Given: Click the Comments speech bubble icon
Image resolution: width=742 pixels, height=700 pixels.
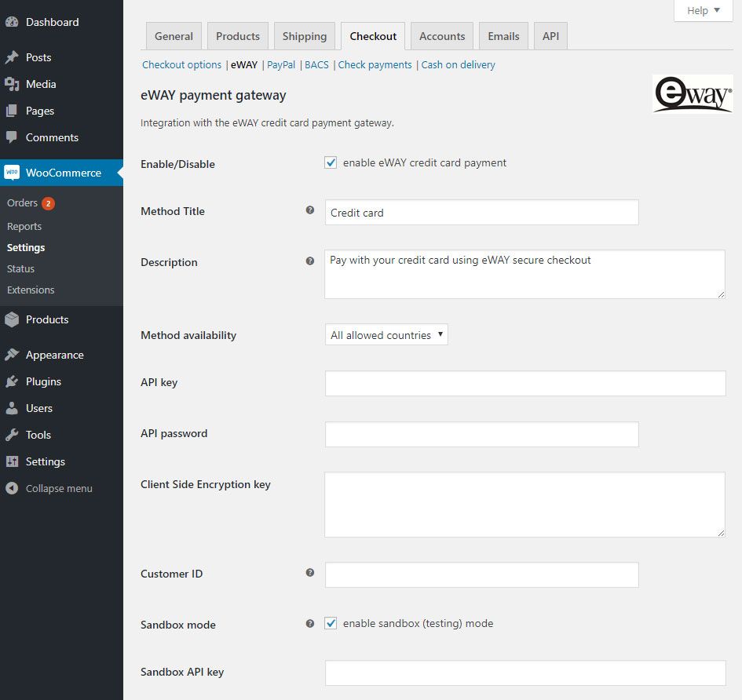Looking at the screenshot, I should 12,137.
